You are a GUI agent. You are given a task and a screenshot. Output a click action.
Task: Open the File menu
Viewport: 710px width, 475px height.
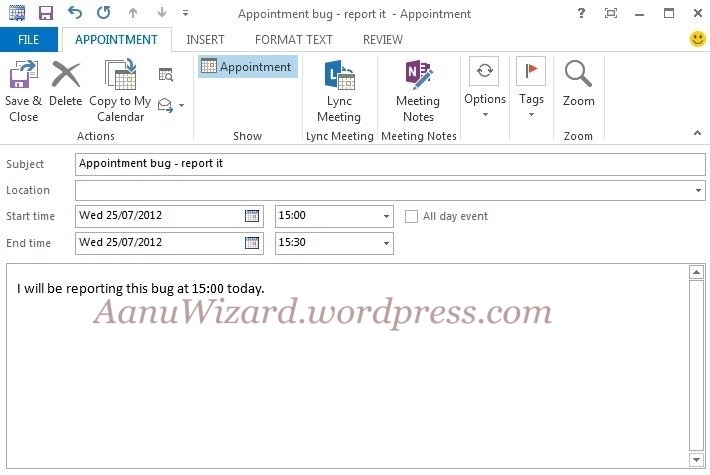(x=28, y=40)
